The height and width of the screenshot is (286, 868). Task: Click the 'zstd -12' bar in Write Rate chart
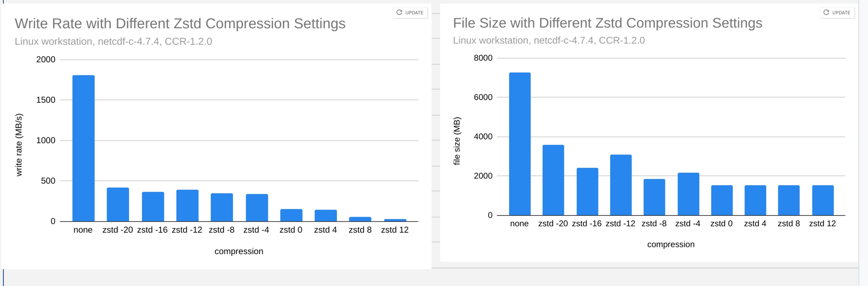[187, 205]
